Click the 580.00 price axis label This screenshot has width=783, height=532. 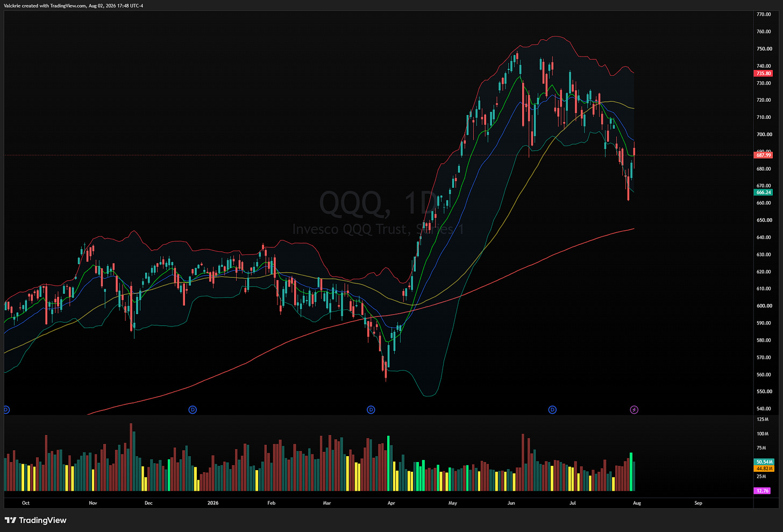tap(764, 341)
